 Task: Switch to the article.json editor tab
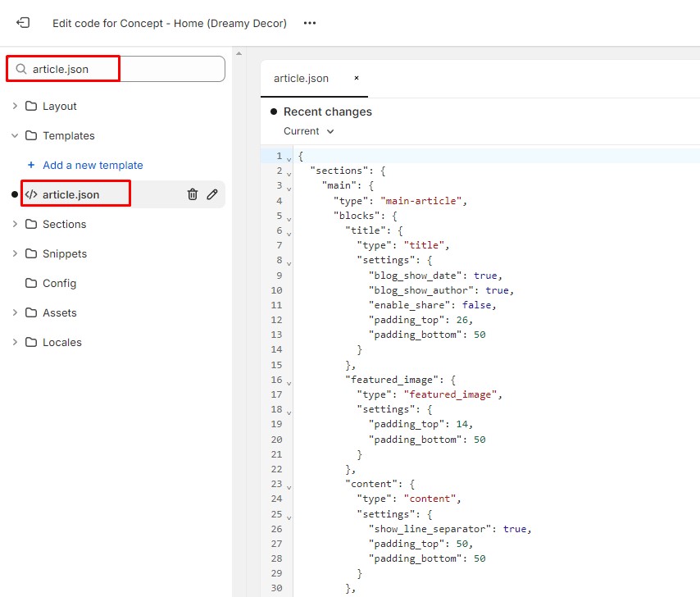click(301, 79)
